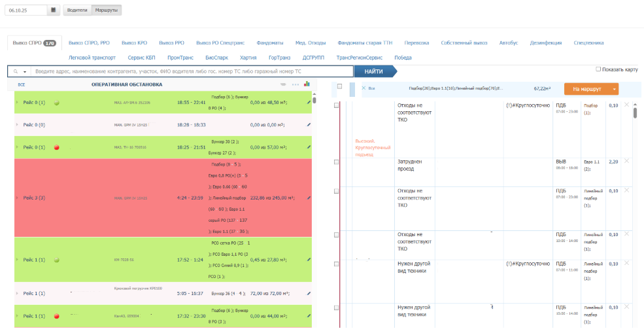The image size is (644, 333).
Task: Click the three dots icon in Оперативная обстановка header
Action: click(x=295, y=84)
